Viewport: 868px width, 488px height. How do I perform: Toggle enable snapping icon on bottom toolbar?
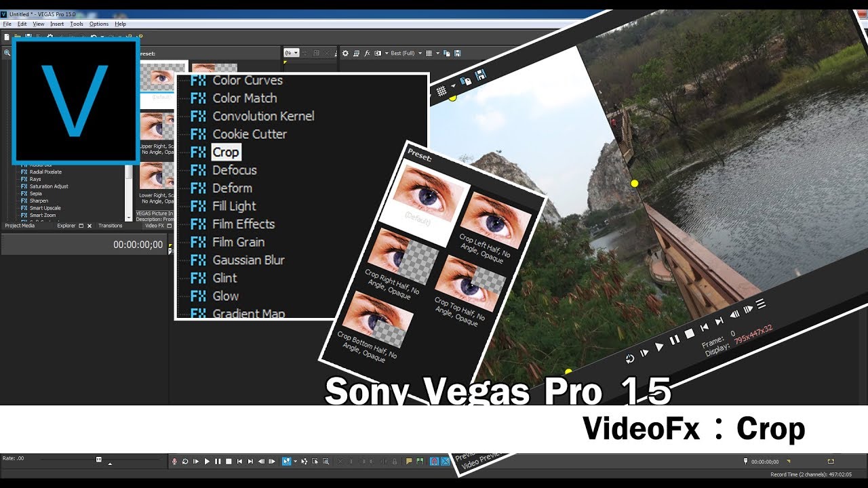tap(435, 462)
